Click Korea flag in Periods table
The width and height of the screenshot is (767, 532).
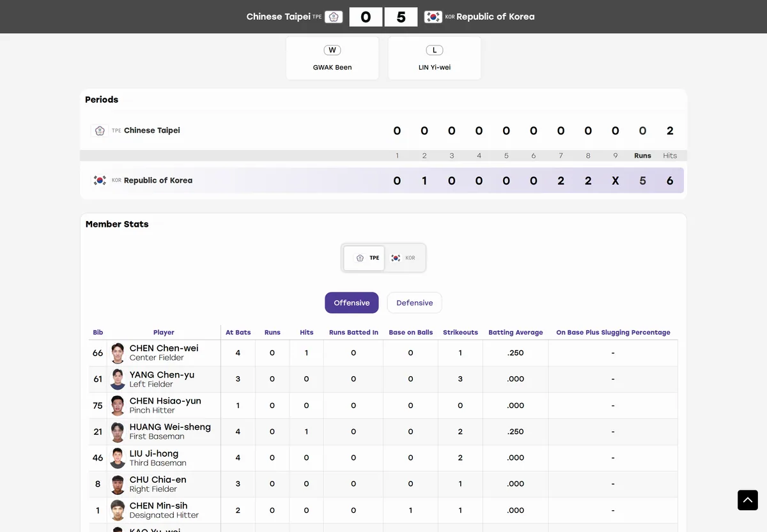[x=100, y=180]
